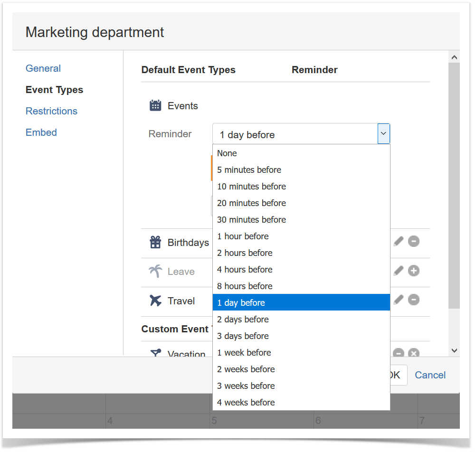This screenshot has height=452, width=476.
Task: Click the vertical scrollbar thumb
Action: click(x=454, y=186)
